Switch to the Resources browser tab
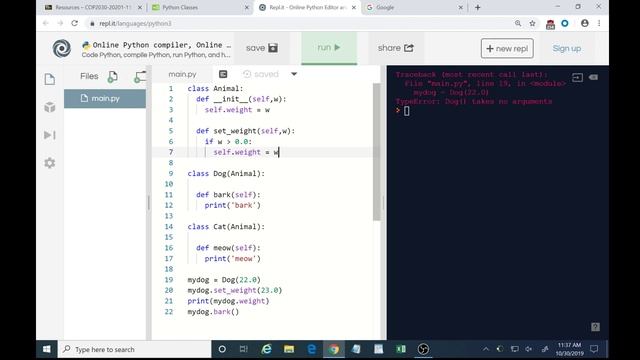This screenshot has width=640, height=360. (93, 7)
